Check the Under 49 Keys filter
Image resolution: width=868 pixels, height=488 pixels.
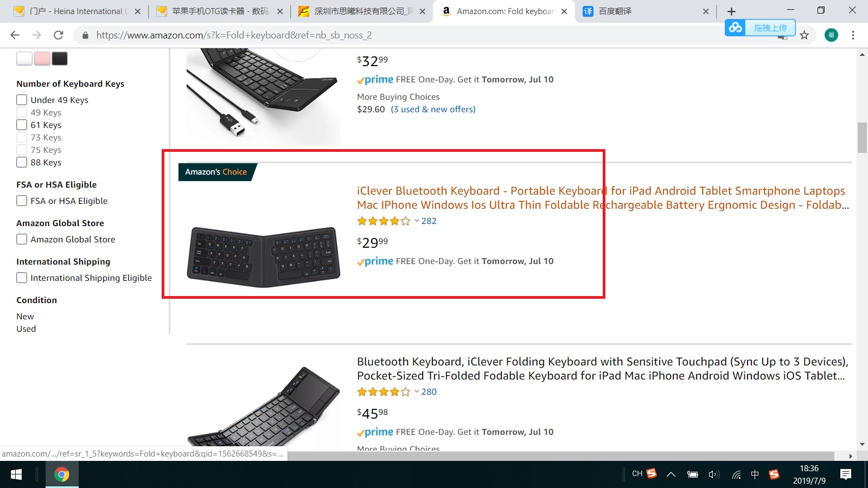point(22,100)
